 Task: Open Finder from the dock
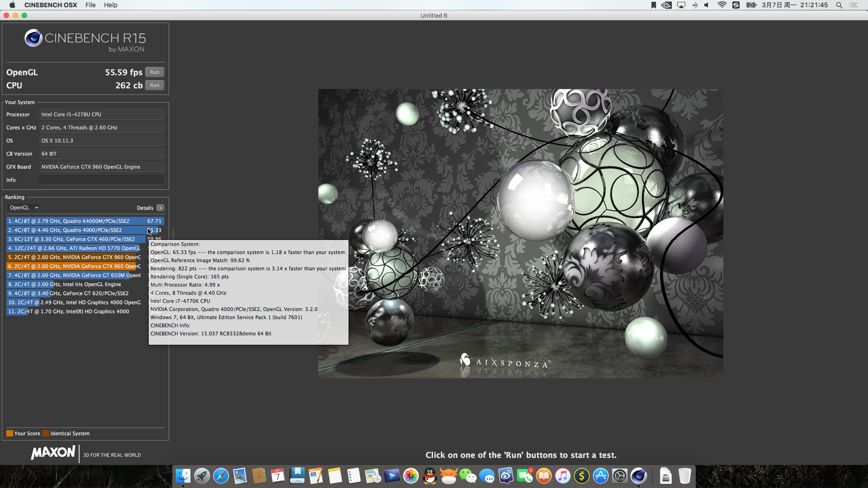click(x=183, y=476)
